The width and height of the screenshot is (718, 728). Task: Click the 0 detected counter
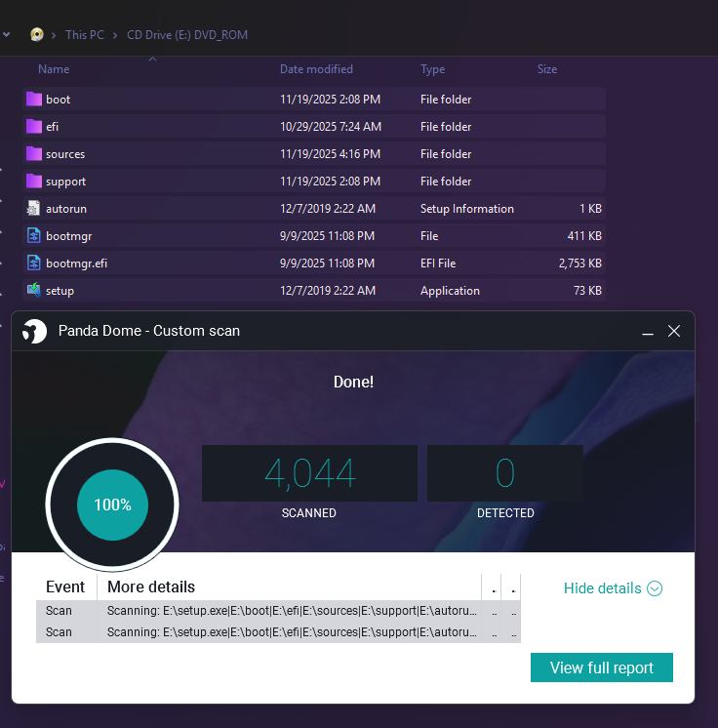point(505,473)
